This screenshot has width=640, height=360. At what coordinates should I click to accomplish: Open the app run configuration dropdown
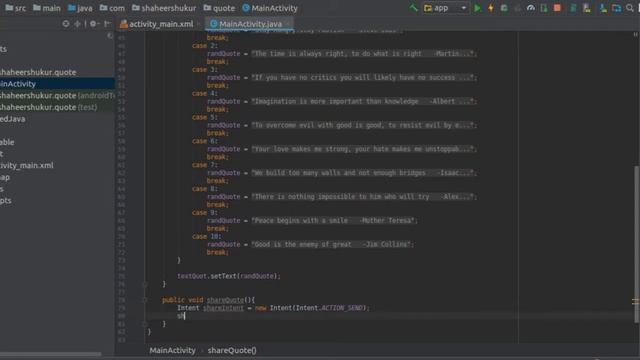(445, 8)
